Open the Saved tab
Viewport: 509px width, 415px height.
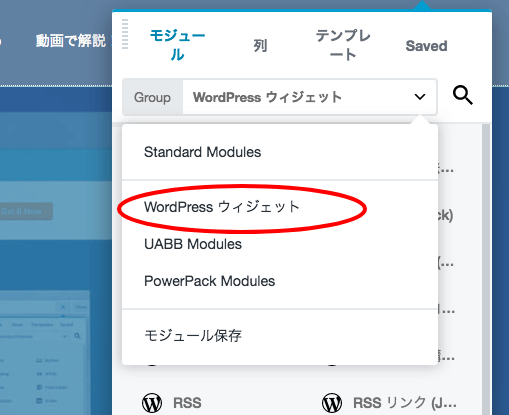[426, 46]
